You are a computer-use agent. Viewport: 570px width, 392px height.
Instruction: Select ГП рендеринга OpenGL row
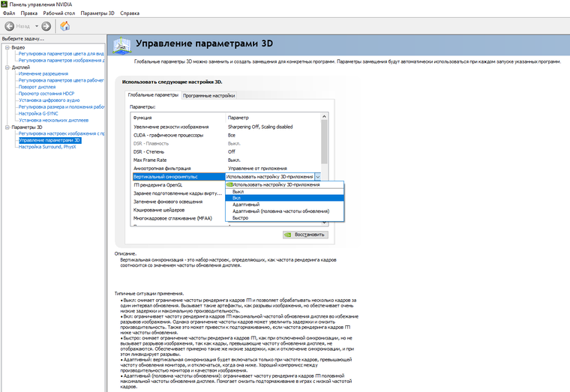pyautogui.click(x=178, y=185)
